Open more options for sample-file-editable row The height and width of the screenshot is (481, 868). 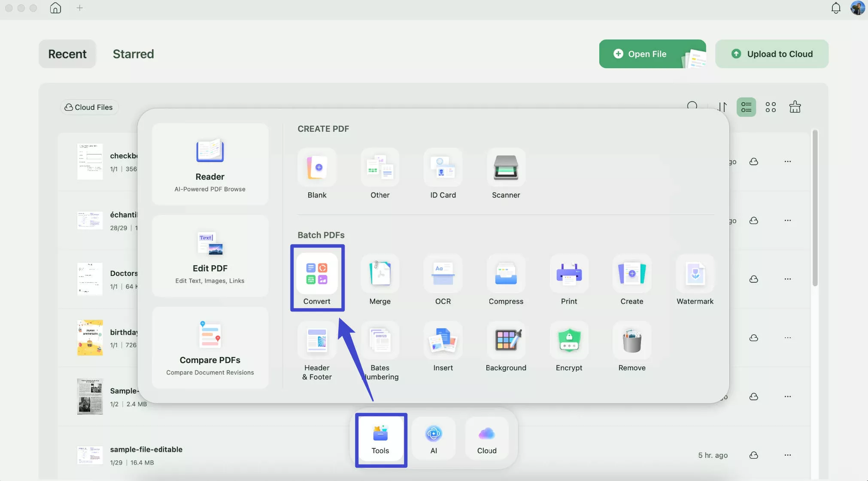[x=788, y=455]
